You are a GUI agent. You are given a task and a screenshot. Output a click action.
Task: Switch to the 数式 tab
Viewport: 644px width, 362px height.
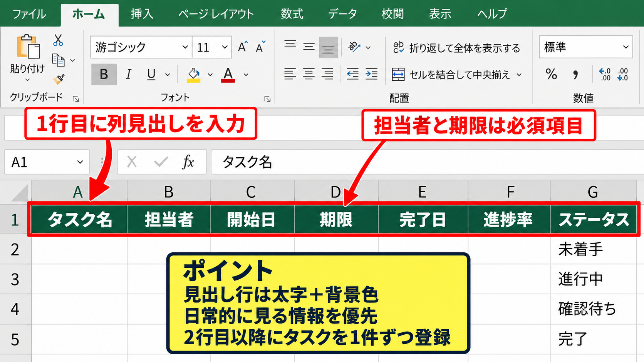click(x=292, y=14)
